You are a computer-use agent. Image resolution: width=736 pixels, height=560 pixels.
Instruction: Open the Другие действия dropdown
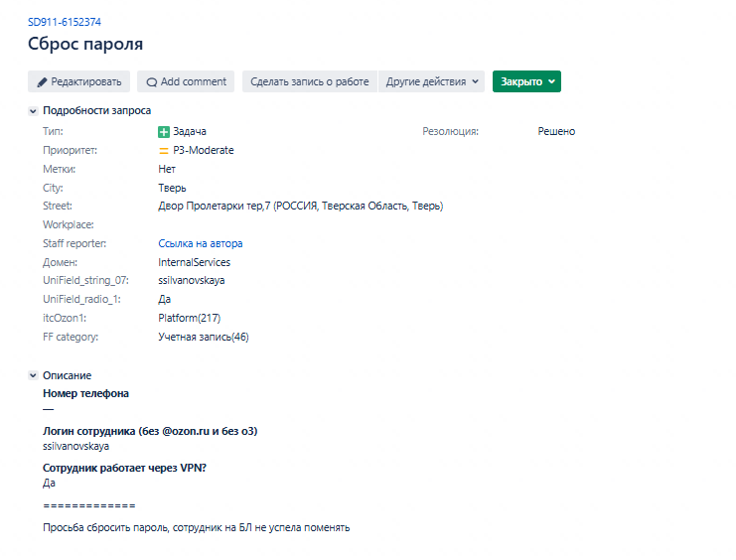pyautogui.click(x=431, y=81)
